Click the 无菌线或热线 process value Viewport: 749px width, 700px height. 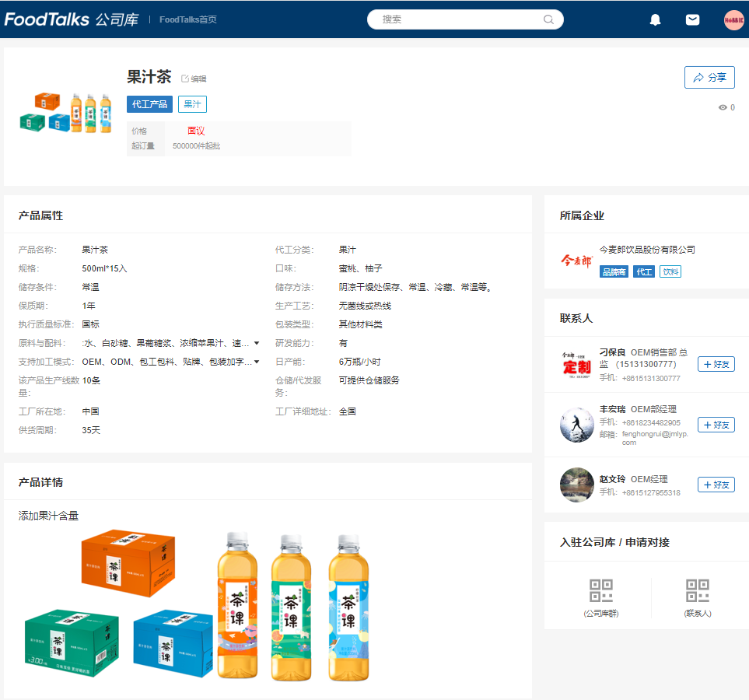365,306
